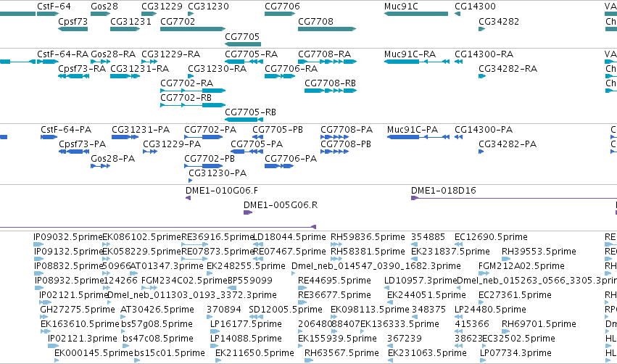
Task: Click the RH59836.5prime label
Action: click(368, 237)
